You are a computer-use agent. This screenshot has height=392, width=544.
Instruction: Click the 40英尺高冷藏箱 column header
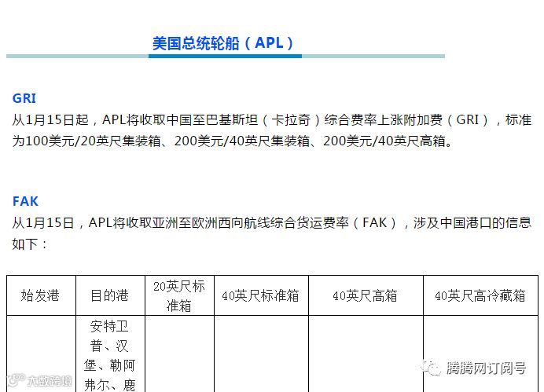coord(480,295)
